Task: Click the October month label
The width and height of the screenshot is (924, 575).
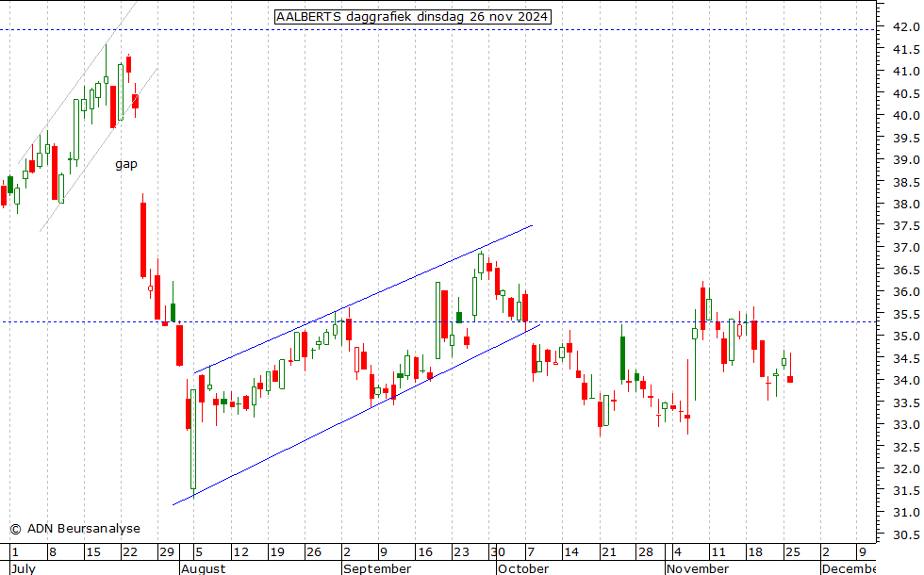Action: coord(523,568)
